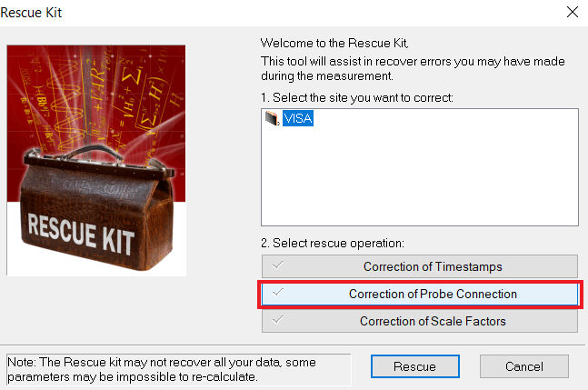
Task: Choose the Correction of Timestamps operation
Action: [432, 266]
